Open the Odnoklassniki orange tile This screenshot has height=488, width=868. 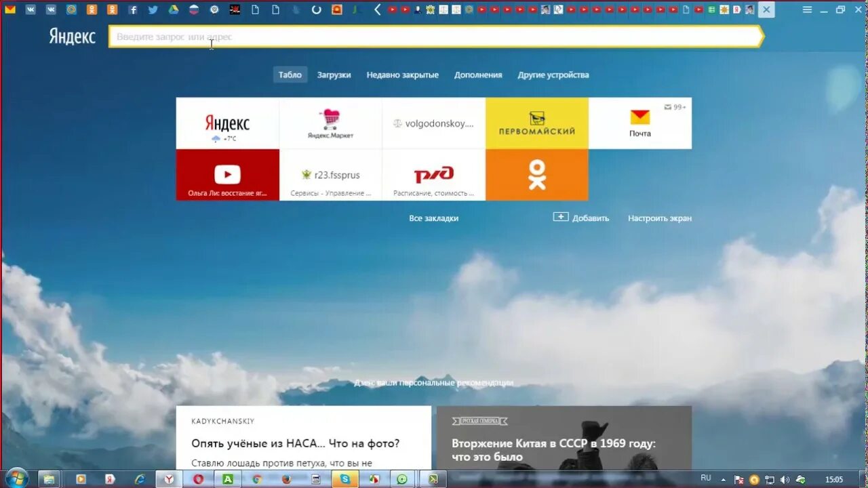[536, 175]
